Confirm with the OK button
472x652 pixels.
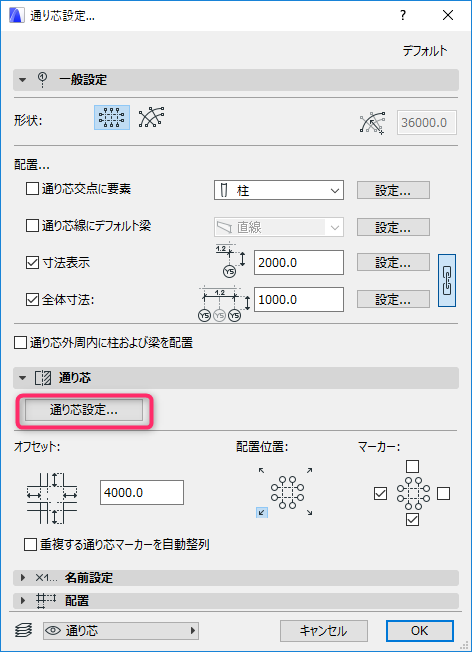tap(419, 631)
